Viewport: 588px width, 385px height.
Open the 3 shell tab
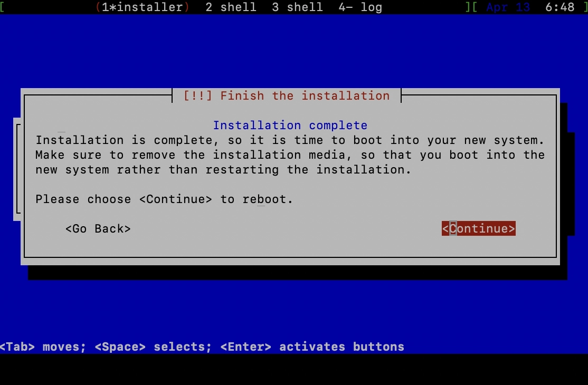click(297, 7)
